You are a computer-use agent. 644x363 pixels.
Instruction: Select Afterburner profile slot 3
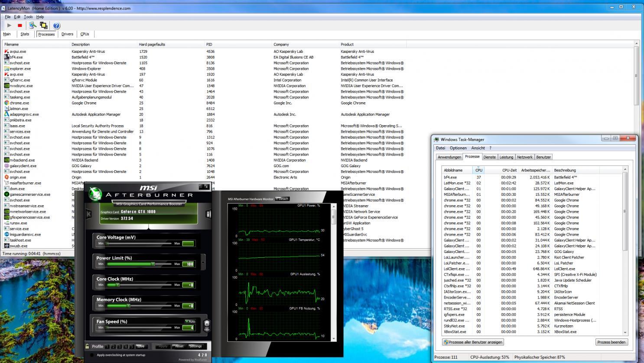[x=120, y=347]
